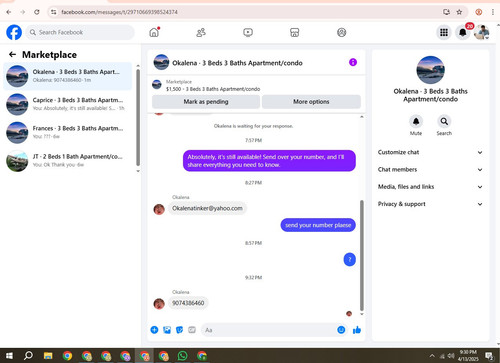Screen dimensions: 500x363
Task: Bookmark this page with the star
Action: pos(459,12)
